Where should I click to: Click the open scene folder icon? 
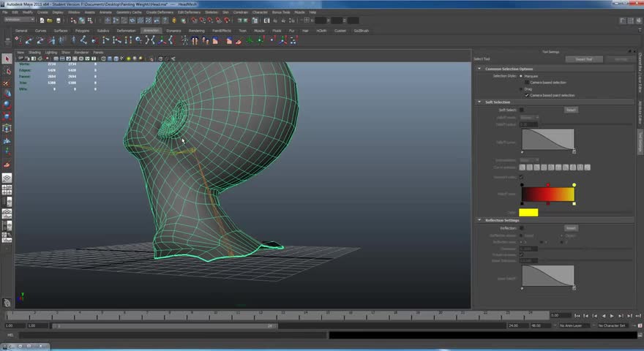tap(50, 20)
